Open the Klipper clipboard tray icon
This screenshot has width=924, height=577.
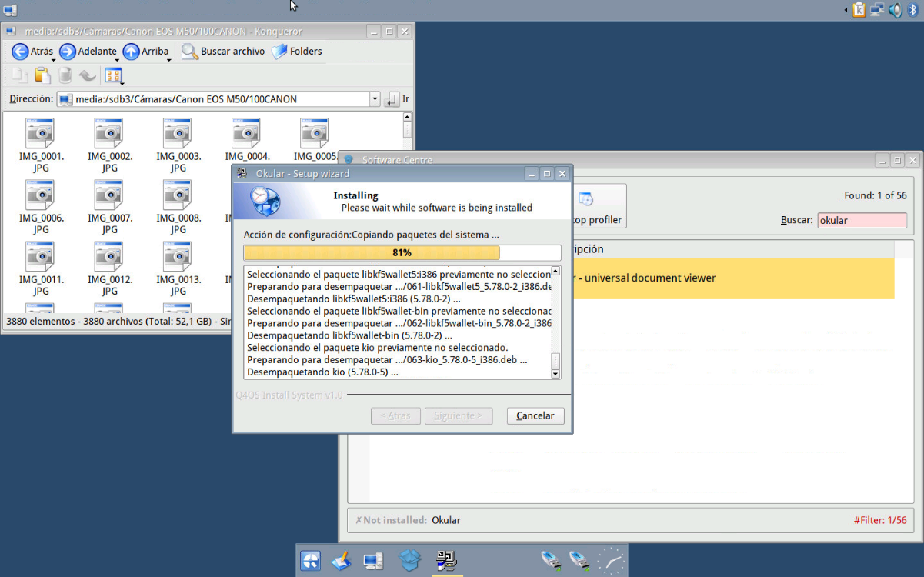[x=859, y=10]
